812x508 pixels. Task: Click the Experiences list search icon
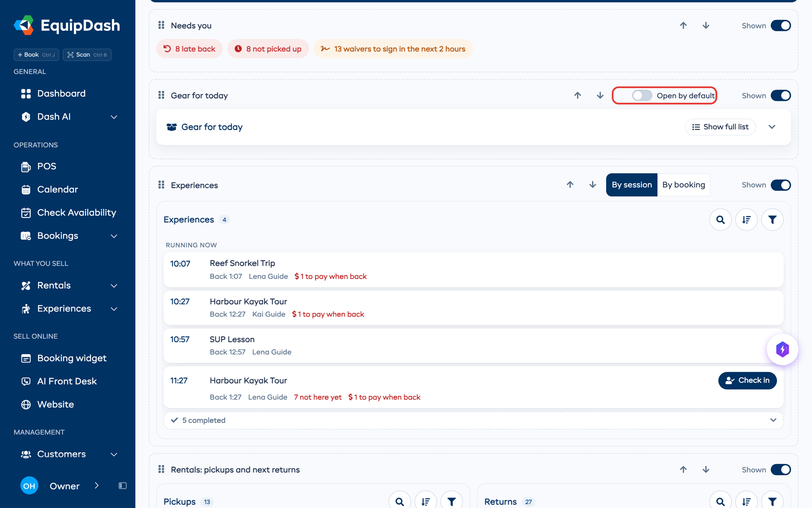pyautogui.click(x=720, y=220)
